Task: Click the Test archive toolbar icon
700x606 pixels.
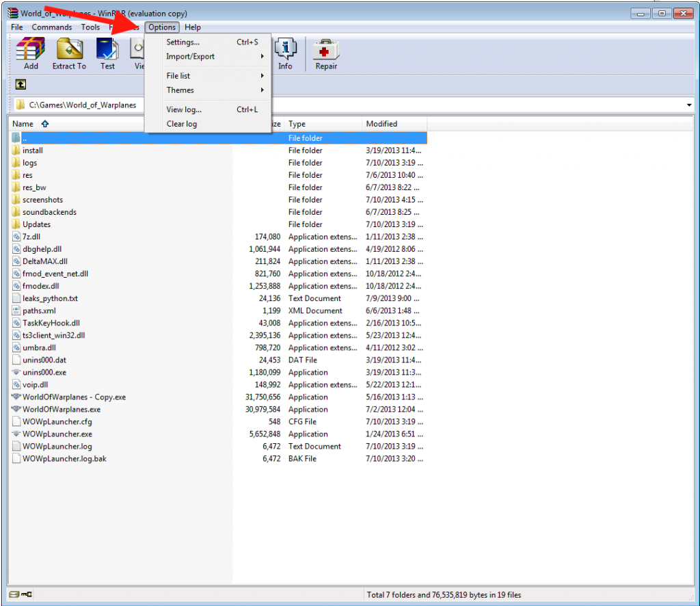Action: 107,49
